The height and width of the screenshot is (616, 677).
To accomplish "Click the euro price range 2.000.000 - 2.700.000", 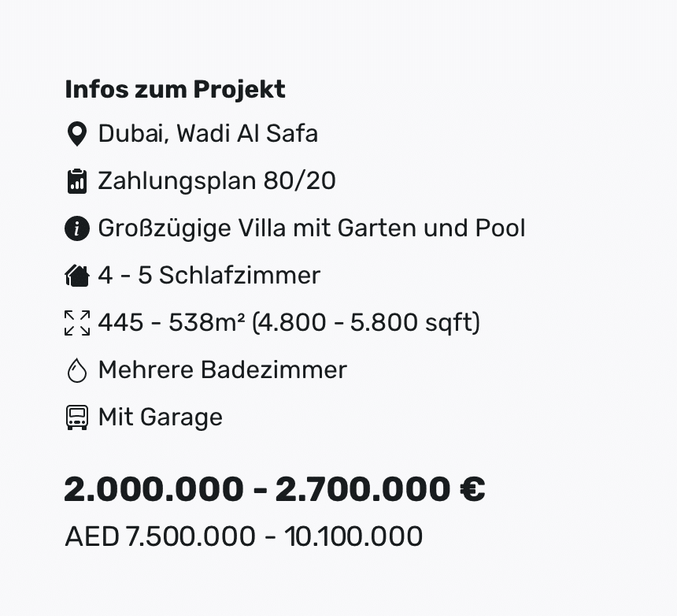I will pos(275,489).
